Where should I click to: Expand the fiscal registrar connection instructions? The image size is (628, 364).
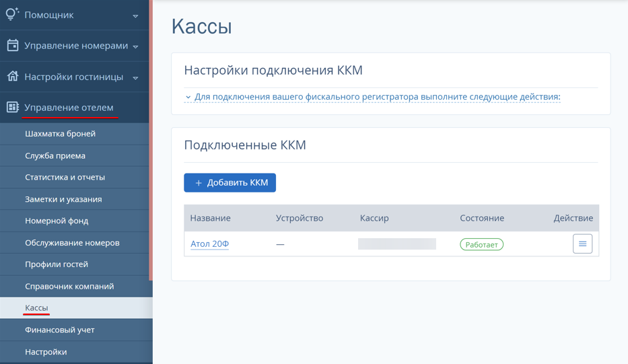[372, 97]
